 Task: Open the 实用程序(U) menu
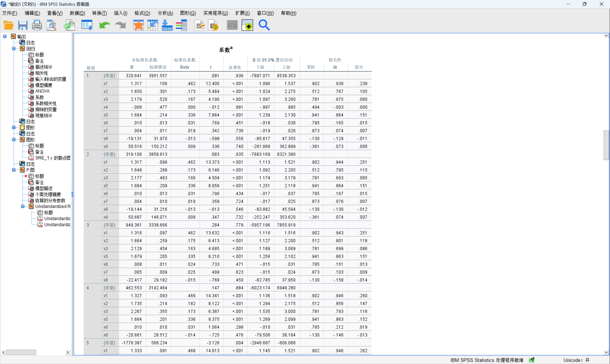coord(215,13)
